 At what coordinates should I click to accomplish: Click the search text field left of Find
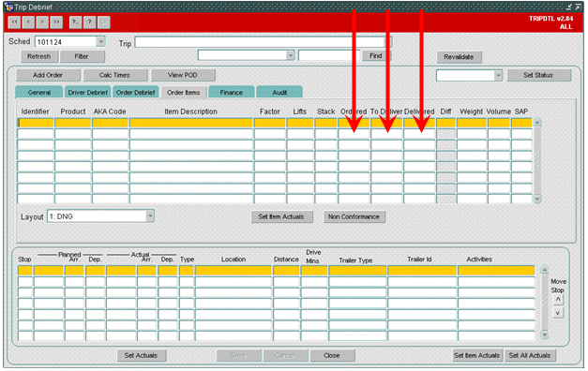(328, 55)
